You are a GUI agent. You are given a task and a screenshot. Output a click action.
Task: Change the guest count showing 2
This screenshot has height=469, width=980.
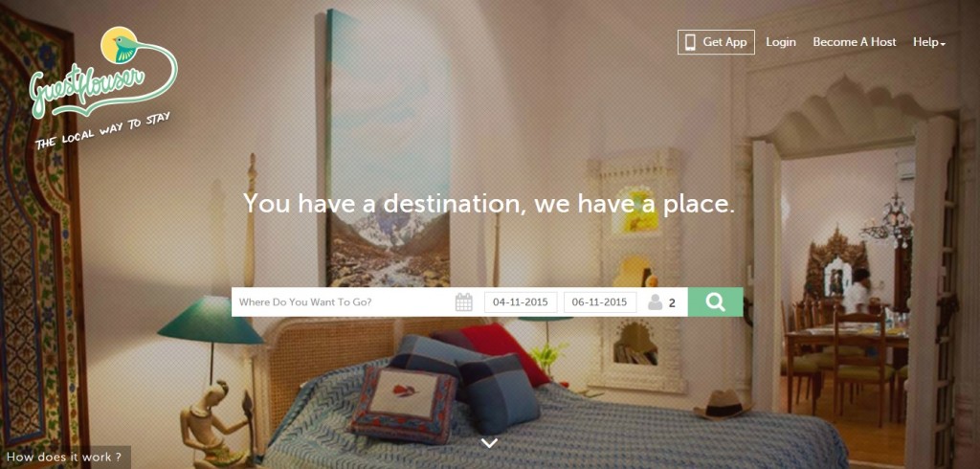672,302
